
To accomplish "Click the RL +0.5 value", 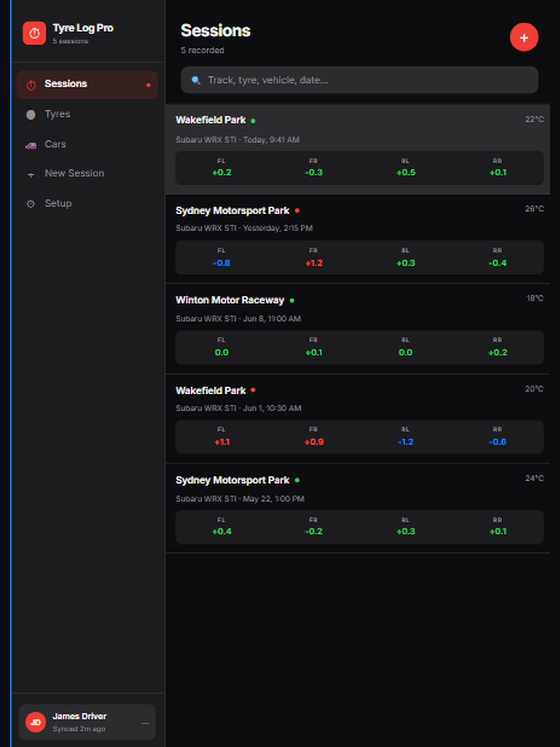I will click(x=406, y=173).
